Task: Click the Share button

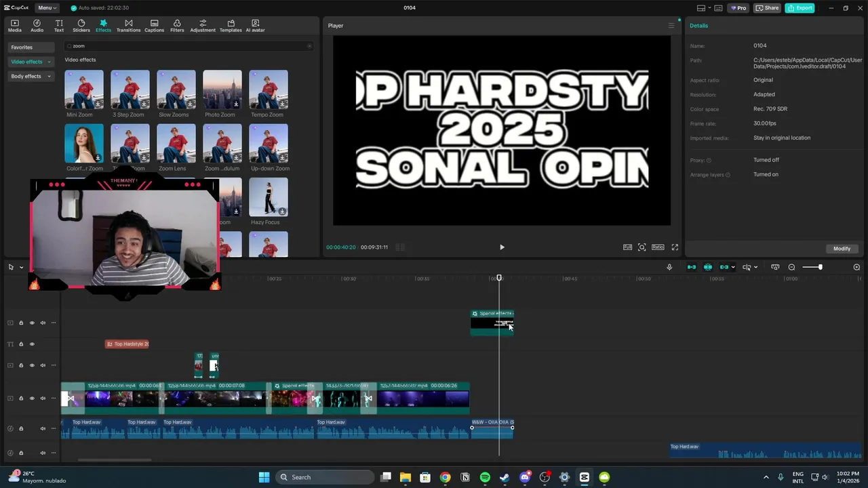Action: 768,8
